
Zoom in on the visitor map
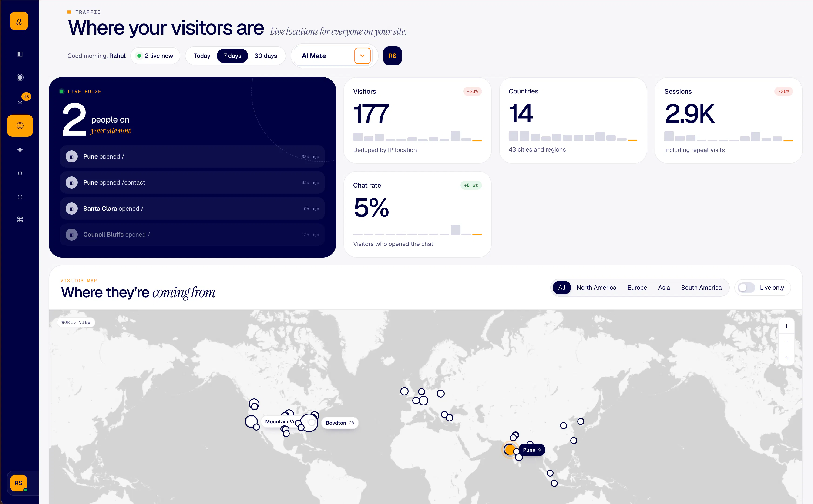click(x=786, y=326)
